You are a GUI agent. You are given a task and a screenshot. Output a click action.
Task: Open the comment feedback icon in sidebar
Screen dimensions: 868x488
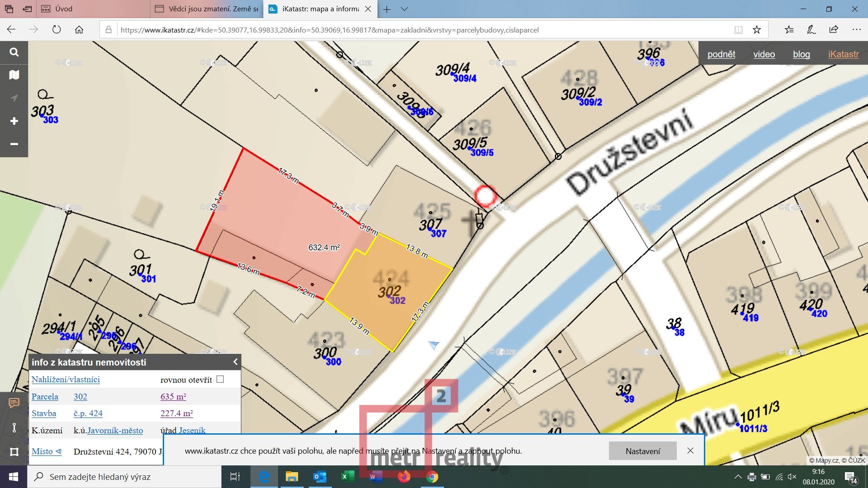[x=14, y=403]
